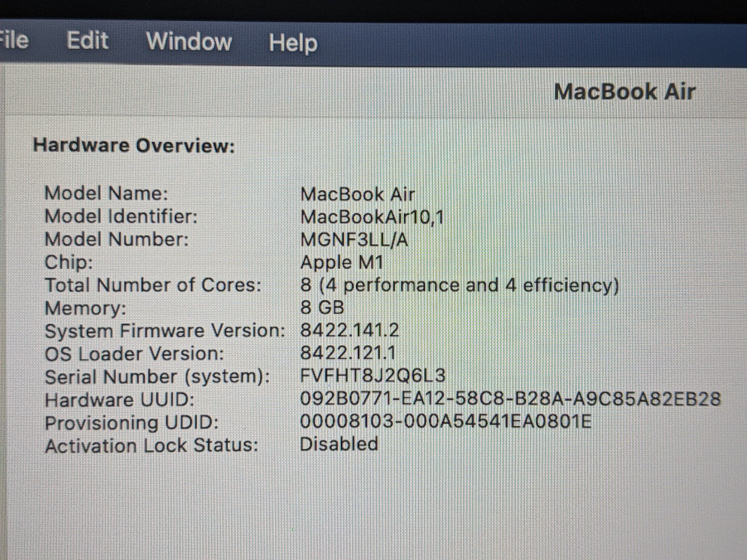The width and height of the screenshot is (747, 560).
Task: Select the Model Name label
Action: point(106,193)
